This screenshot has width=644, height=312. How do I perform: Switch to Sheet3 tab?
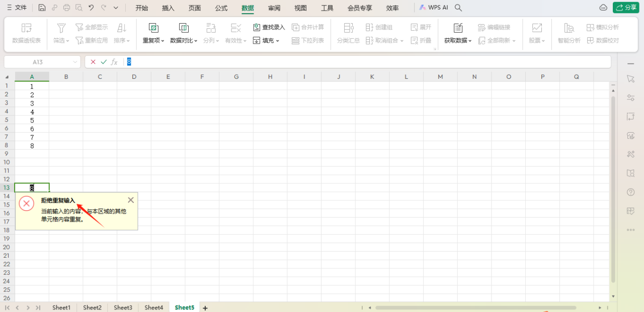(123, 307)
